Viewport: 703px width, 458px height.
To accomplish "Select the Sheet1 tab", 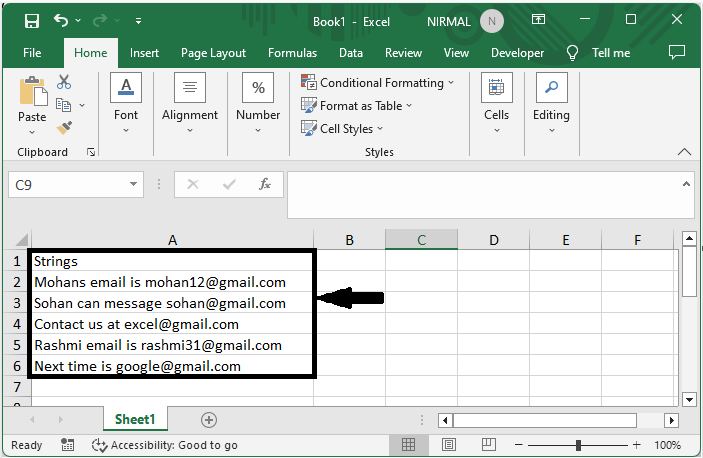I will [x=135, y=419].
